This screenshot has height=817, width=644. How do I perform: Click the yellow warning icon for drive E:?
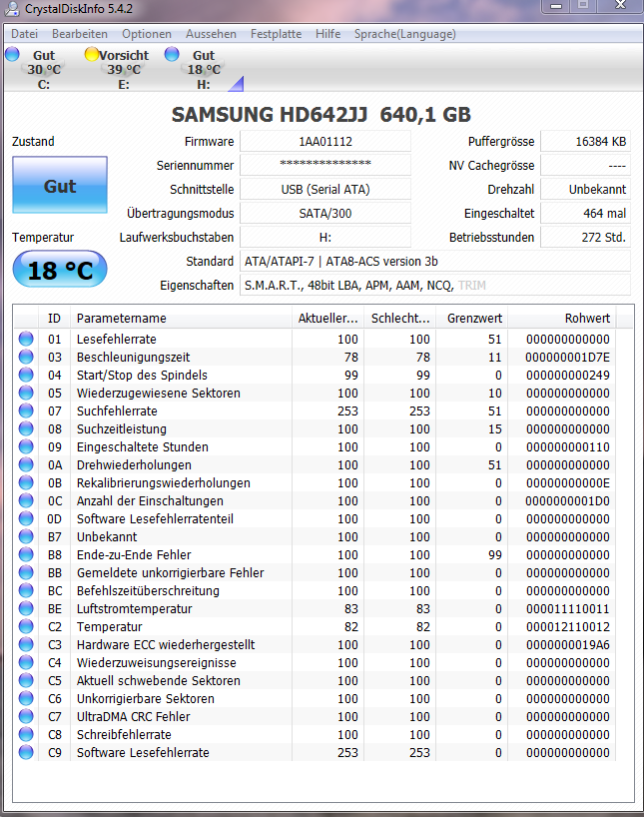coord(92,54)
